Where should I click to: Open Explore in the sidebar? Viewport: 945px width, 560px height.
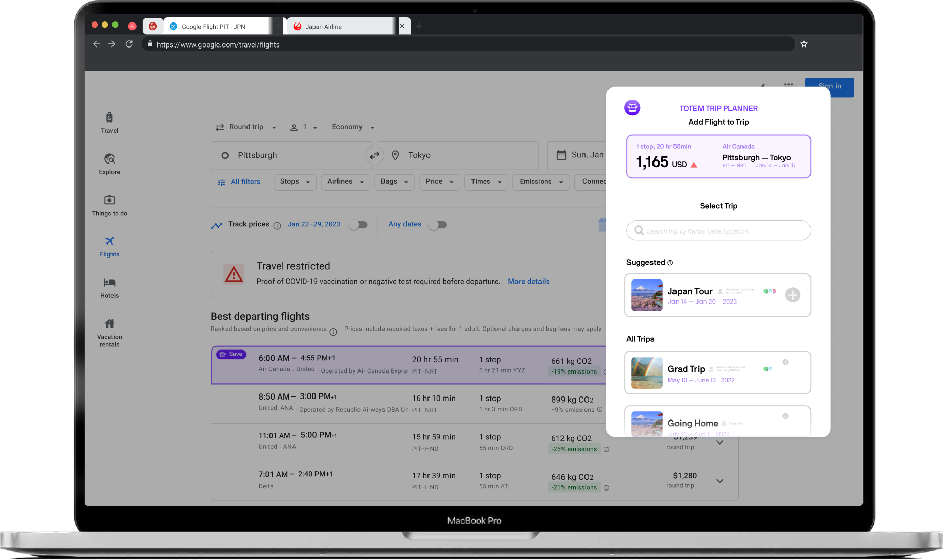pyautogui.click(x=109, y=164)
